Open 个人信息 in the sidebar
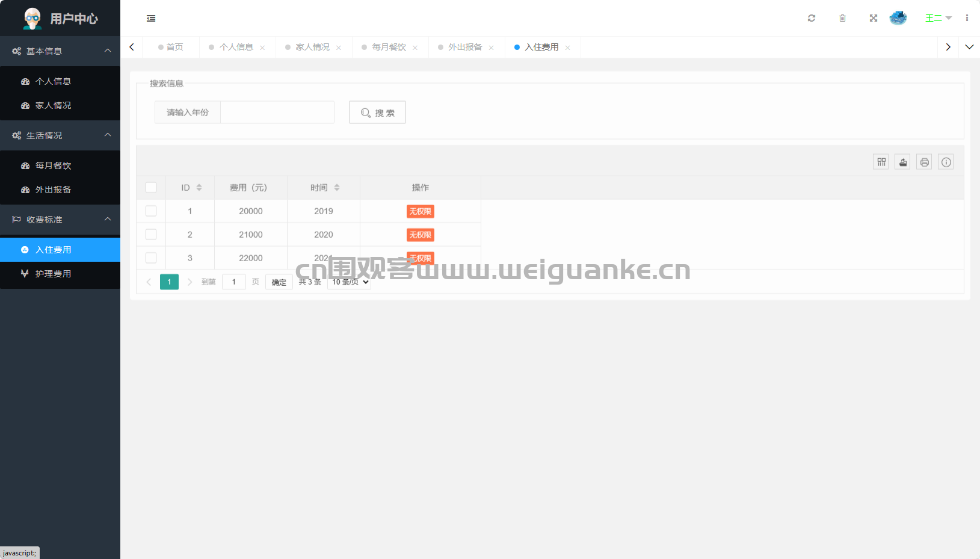This screenshot has height=559, width=980. (x=60, y=81)
